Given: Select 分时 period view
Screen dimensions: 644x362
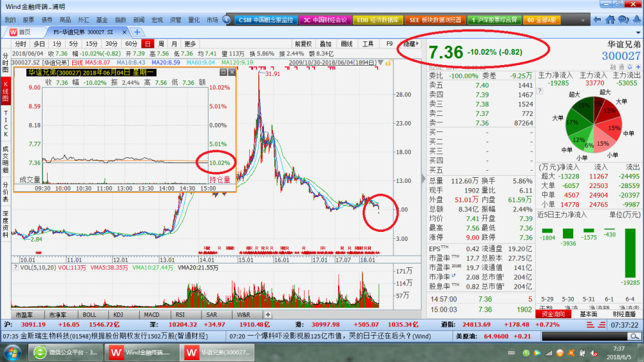Looking at the screenshot, I should point(21,44).
